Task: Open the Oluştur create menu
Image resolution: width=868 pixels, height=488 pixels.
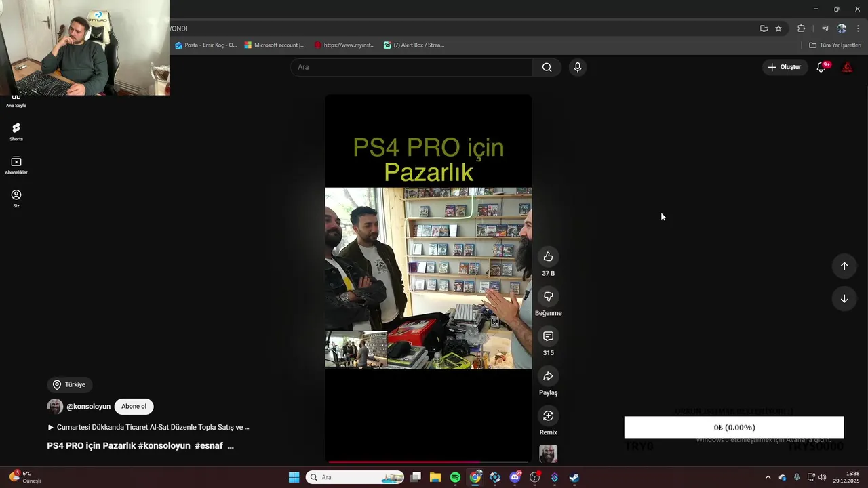Action: [x=785, y=67]
